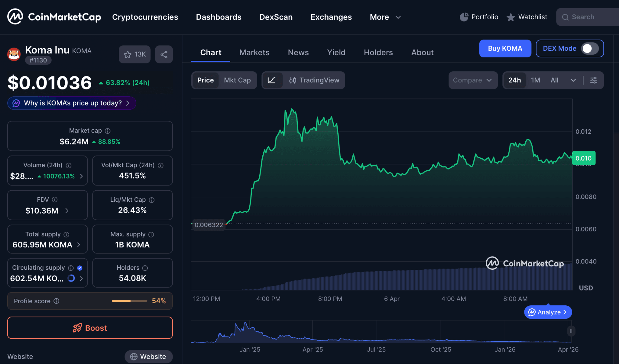619x364 pixels.
Task: Click the Buy KOMA button
Action: point(505,48)
